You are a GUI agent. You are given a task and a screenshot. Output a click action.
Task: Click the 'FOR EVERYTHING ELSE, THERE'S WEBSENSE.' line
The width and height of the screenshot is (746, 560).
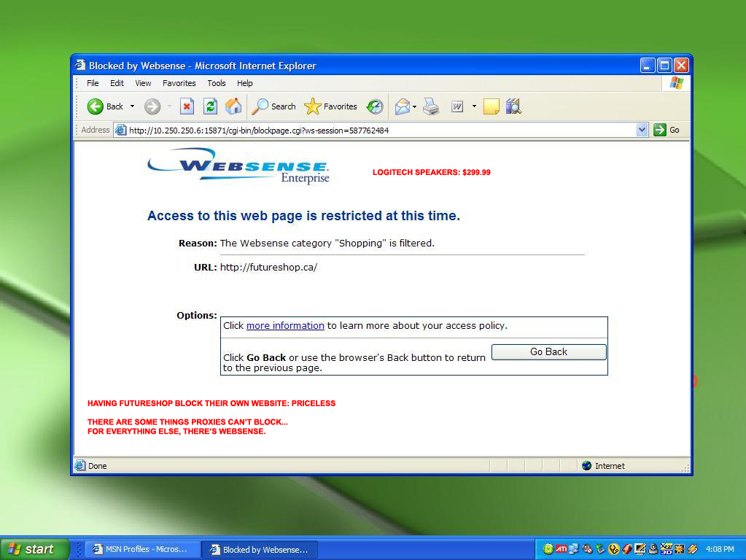click(176, 432)
